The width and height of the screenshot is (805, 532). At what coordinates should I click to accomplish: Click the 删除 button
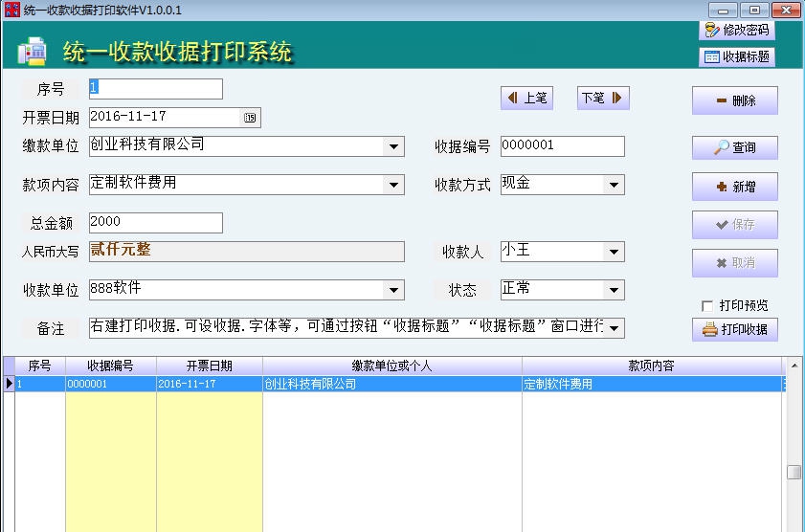pyautogui.click(x=735, y=100)
